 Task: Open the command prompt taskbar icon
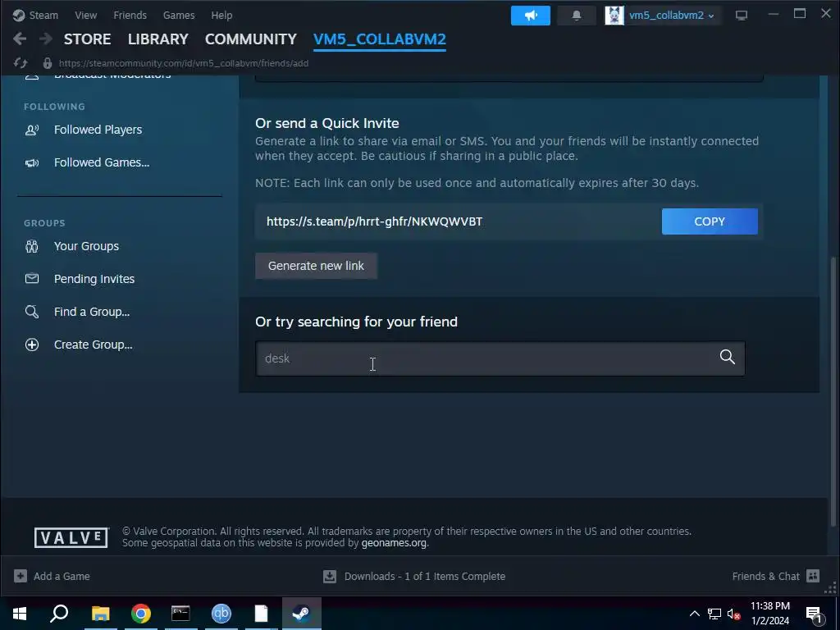click(x=180, y=614)
